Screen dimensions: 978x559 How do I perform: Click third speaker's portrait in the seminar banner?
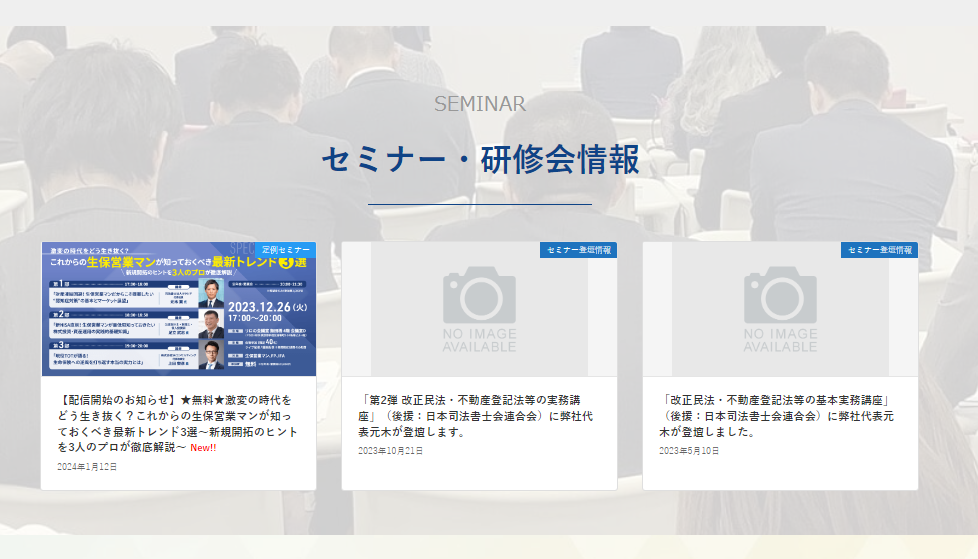click(212, 355)
